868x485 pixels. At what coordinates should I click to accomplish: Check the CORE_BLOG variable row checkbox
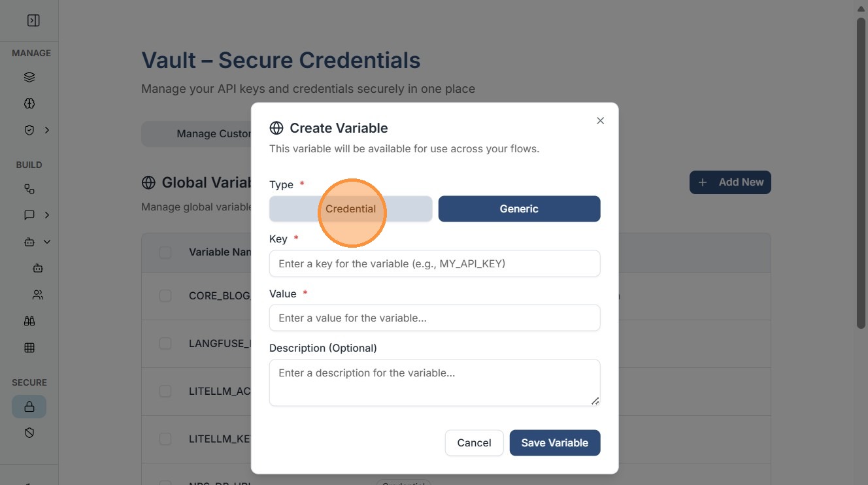point(165,296)
